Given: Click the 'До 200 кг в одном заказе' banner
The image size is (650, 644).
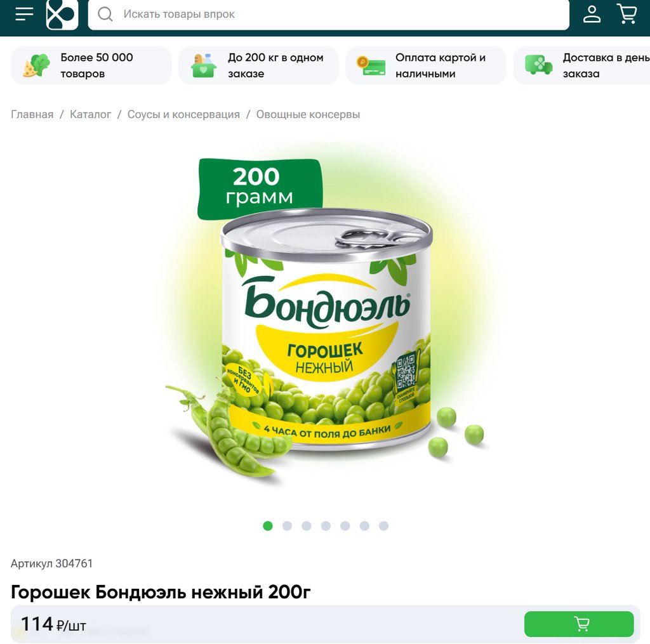Looking at the screenshot, I should pyautogui.click(x=259, y=65).
